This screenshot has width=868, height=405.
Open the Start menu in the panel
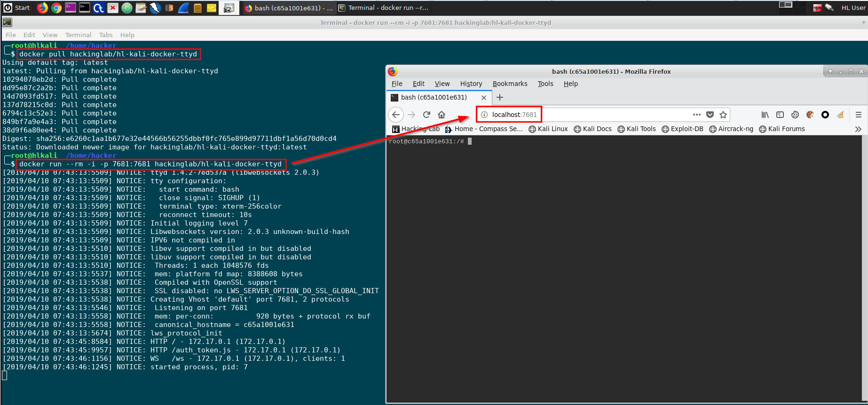16,8
